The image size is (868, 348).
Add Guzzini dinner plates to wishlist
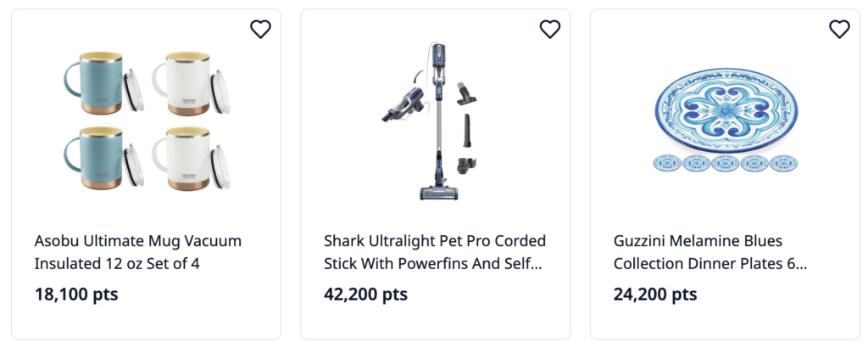pos(839,30)
